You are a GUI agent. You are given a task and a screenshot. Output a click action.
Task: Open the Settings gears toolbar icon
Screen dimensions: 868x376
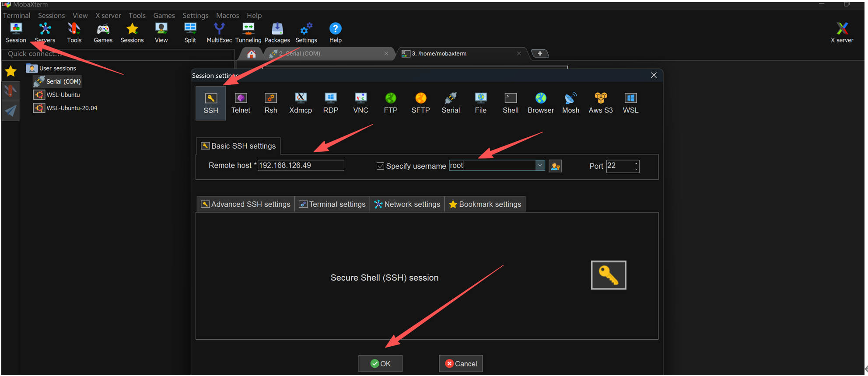pos(306,33)
